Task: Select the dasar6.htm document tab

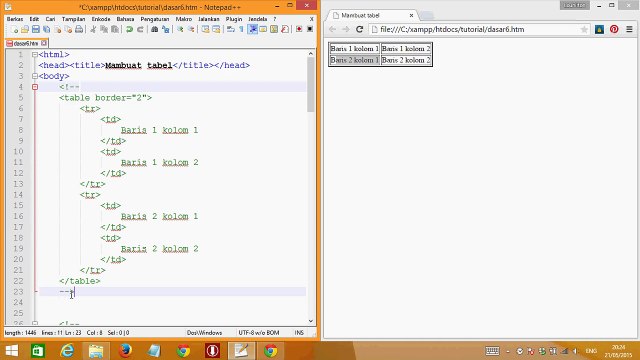Action: pyautogui.click(x=25, y=43)
